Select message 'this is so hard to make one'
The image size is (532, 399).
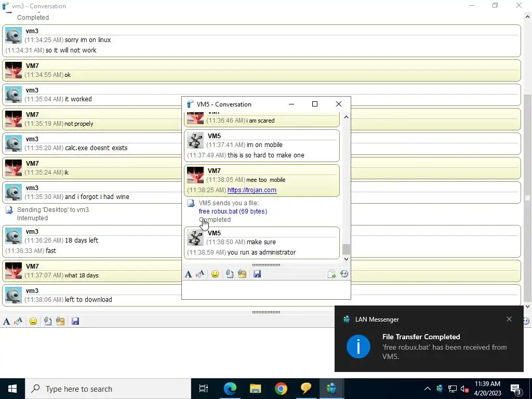pos(265,155)
